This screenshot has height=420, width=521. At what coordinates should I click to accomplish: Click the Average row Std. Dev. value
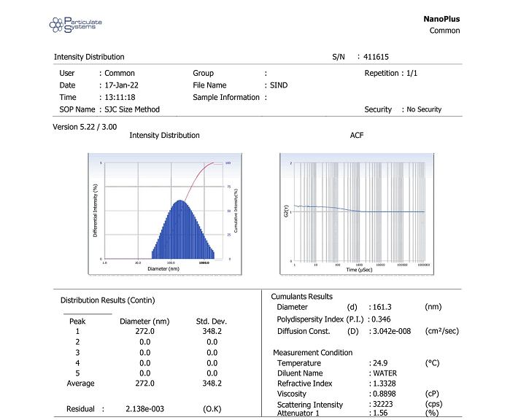point(212,383)
